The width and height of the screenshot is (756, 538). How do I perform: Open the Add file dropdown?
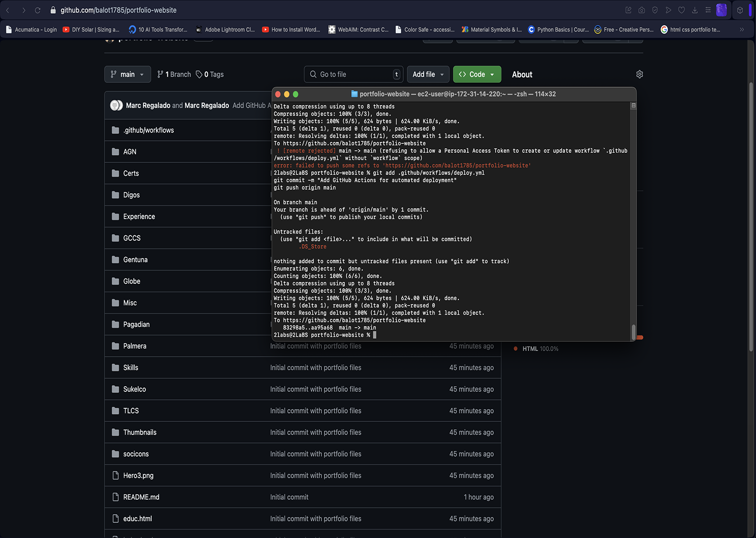coord(428,75)
